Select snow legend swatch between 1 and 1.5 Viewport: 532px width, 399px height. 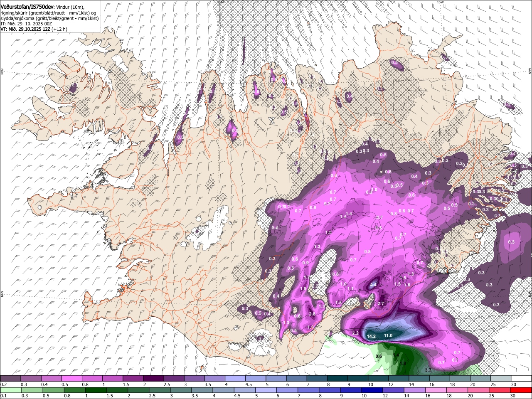tap(113, 378)
